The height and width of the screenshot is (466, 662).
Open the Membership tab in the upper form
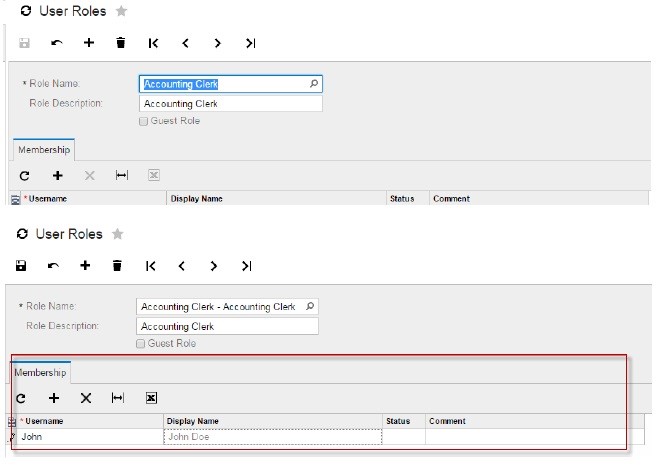(x=43, y=150)
